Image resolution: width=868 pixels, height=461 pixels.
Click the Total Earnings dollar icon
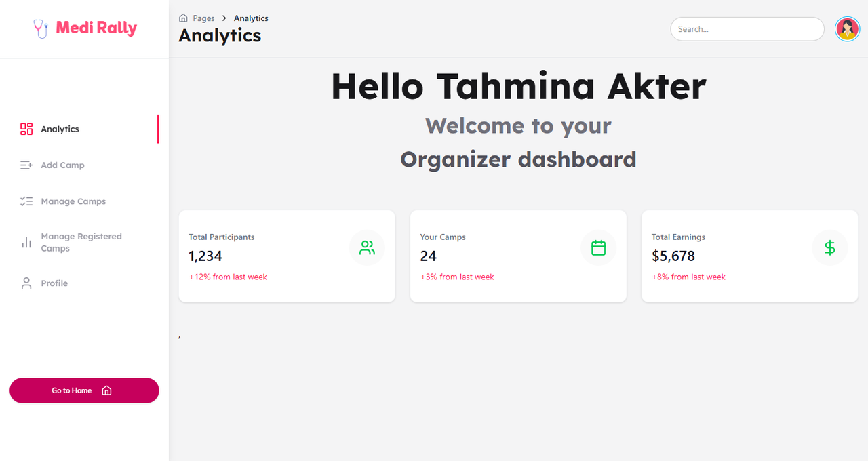(x=830, y=248)
